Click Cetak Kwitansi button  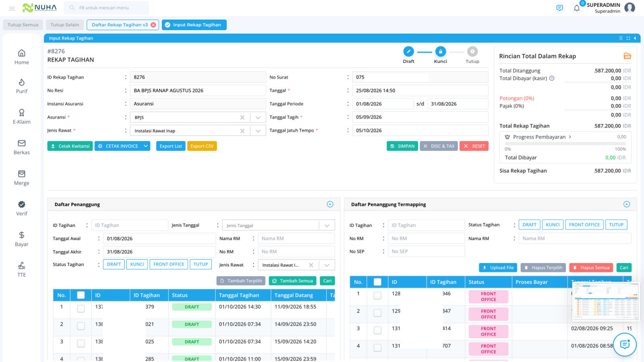pyautogui.click(x=70, y=146)
